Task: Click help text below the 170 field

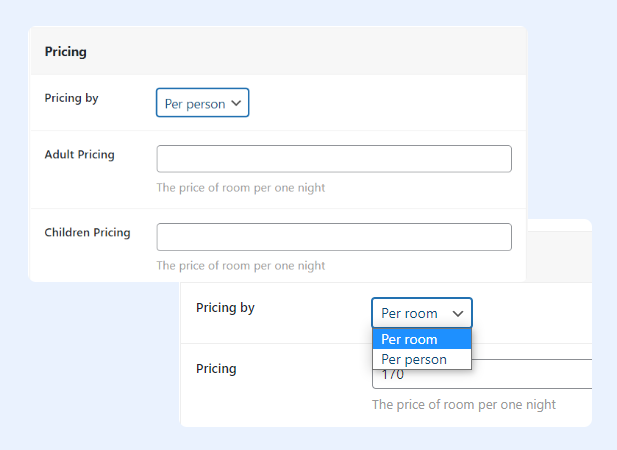Action: 464,404
